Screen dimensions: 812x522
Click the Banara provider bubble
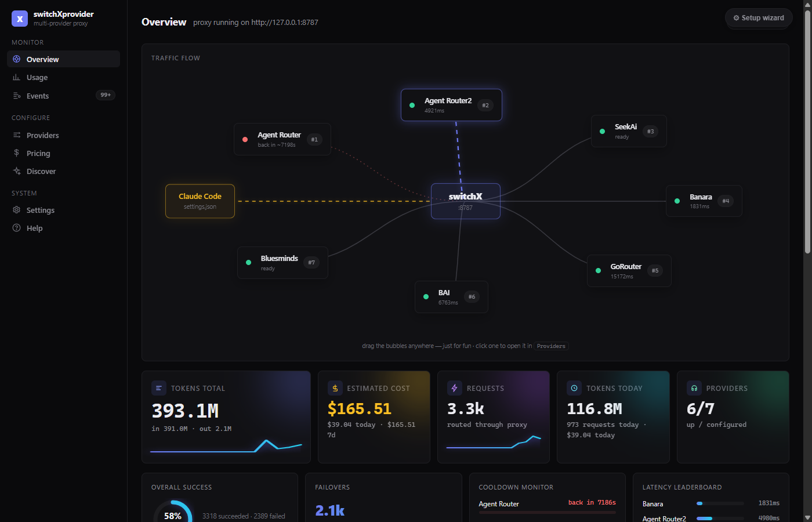(704, 201)
